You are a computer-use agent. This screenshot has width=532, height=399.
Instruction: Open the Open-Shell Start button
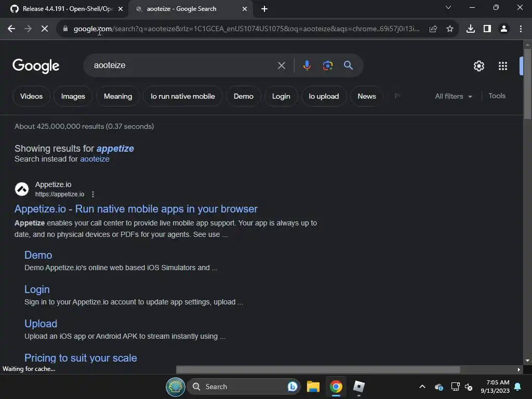tap(176, 387)
